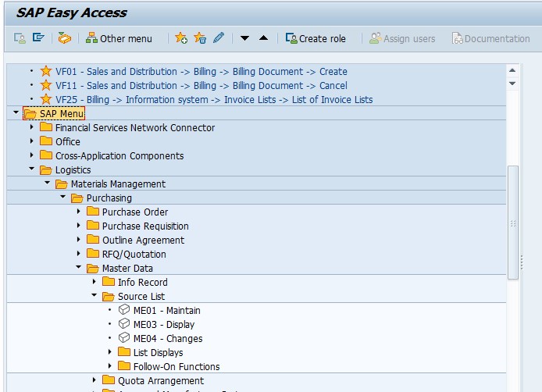Select ME01 - Maintain transaction
Viewport: 542px width, 392px height.
[167, 311]
